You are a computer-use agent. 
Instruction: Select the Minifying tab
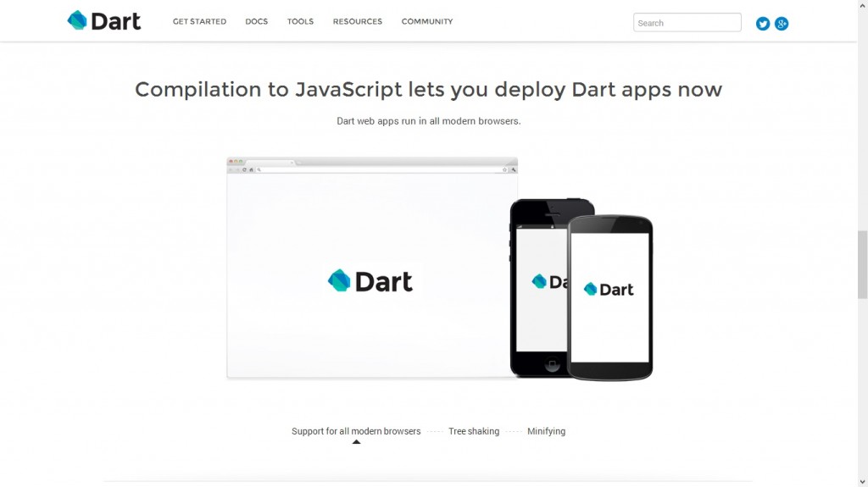(x=547, y=431)
